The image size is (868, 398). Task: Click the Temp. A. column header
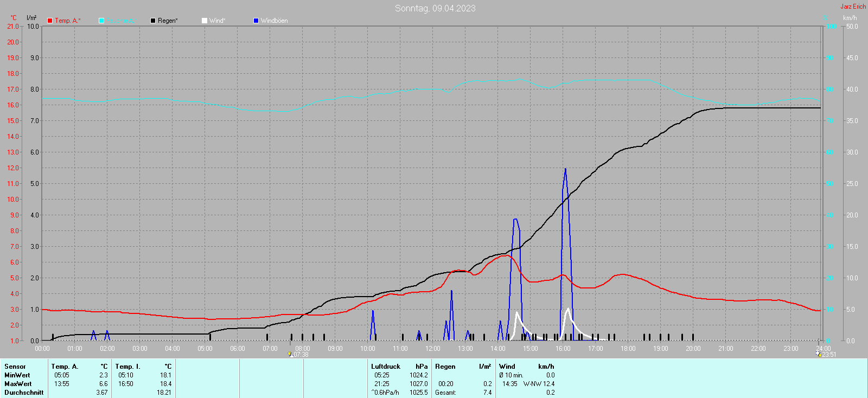tap(65, 367)
